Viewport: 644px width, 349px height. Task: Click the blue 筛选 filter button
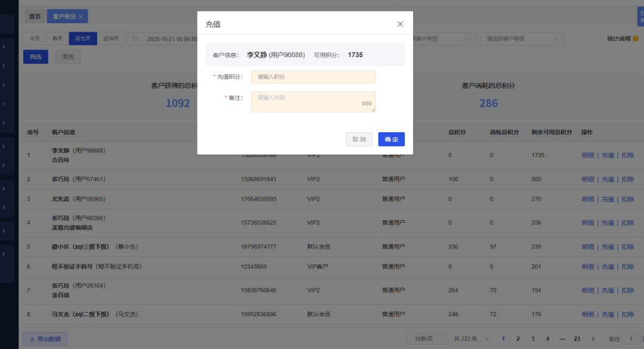pos(35,56)
